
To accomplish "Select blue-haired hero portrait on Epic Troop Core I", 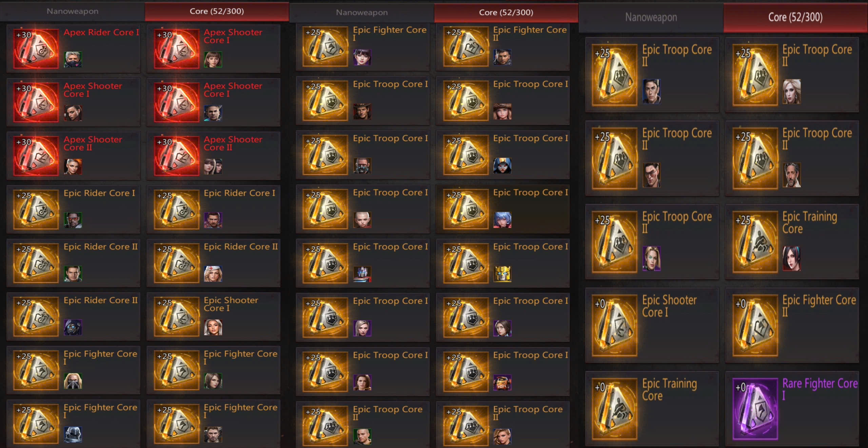I will click(502, 220).
